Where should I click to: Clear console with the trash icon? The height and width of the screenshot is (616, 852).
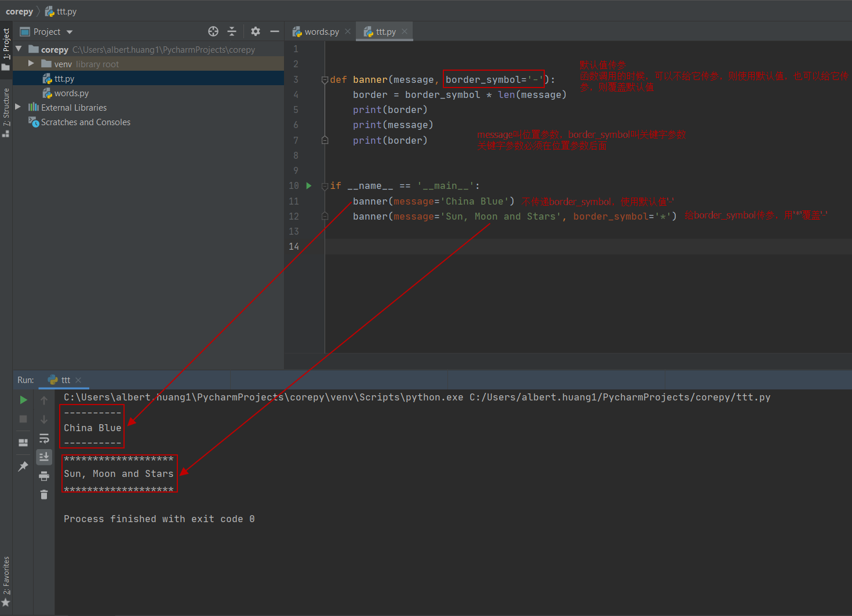pyautogui.click(x=44, y=494)
